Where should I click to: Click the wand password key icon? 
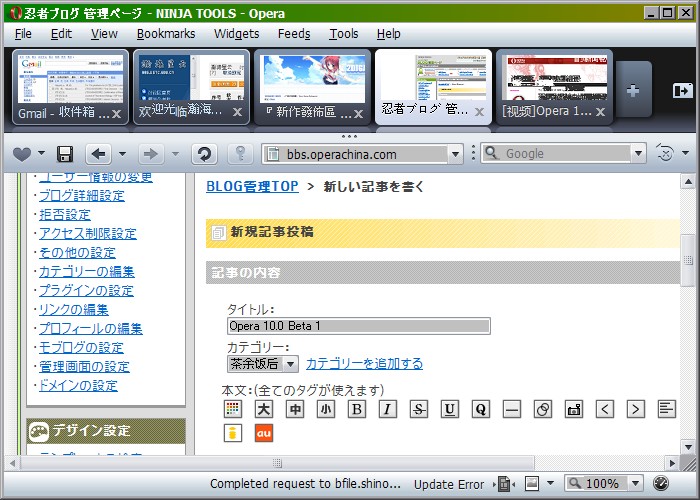click(241, 154)
